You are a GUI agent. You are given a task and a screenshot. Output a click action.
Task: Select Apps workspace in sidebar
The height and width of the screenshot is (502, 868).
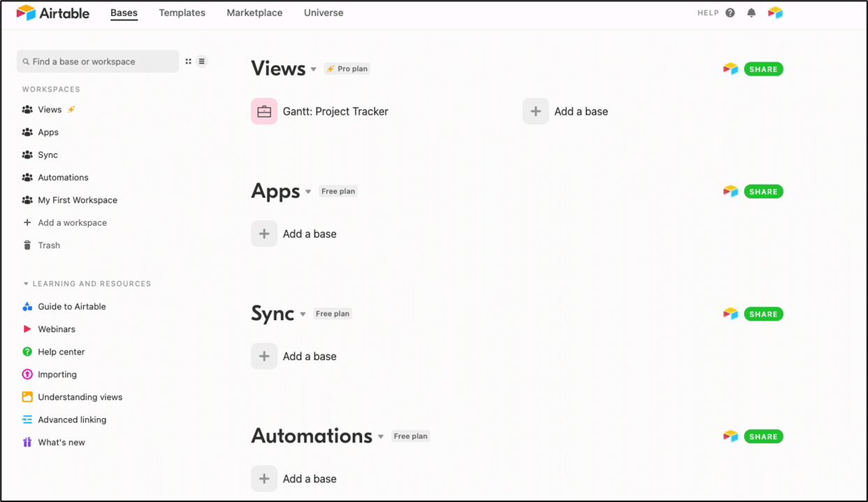(x=48, y=132)
